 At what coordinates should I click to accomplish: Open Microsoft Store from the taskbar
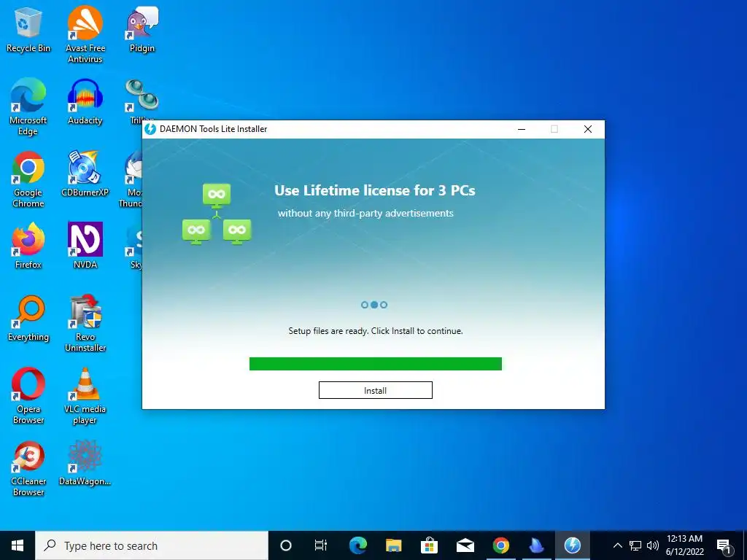coord(429,545)
